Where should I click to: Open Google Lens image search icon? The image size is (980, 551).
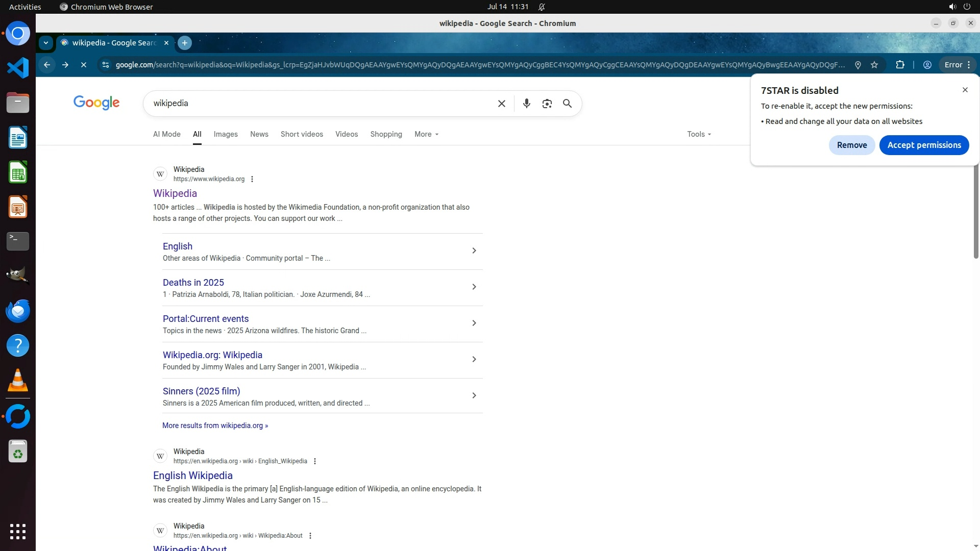547,104
